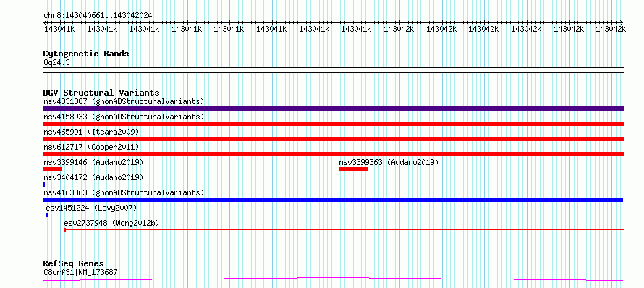Select the thin red esv2737948 line

point(344,230)
